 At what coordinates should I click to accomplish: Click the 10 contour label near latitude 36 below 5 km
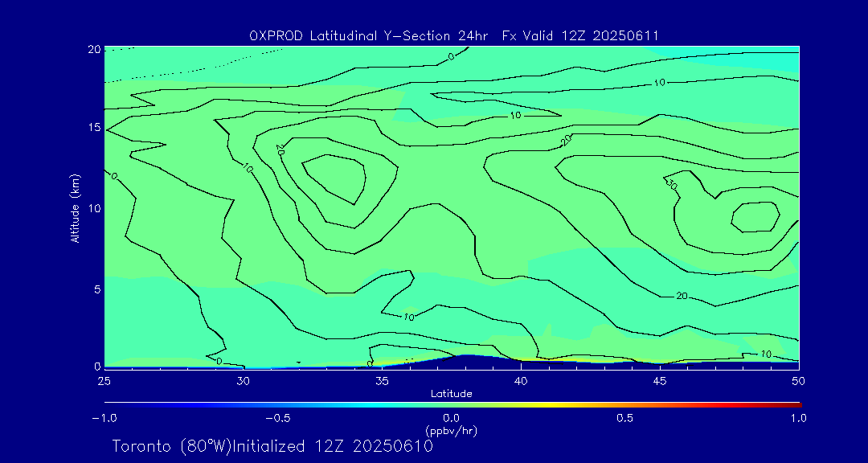[x=408, y=317]
